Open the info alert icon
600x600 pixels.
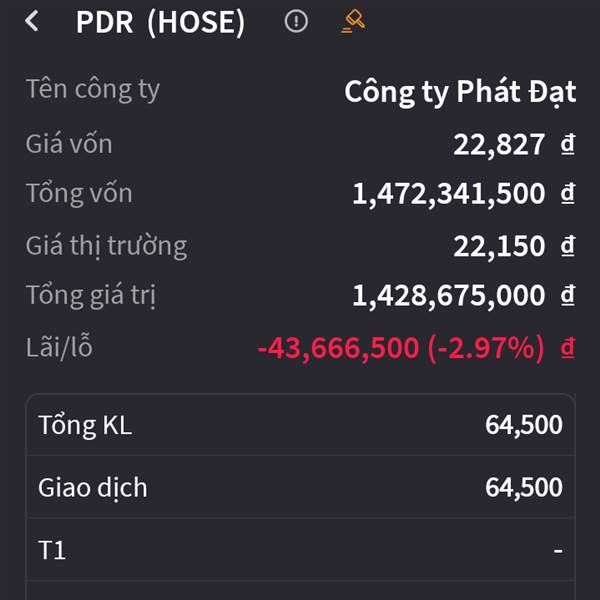click(296, 21)
